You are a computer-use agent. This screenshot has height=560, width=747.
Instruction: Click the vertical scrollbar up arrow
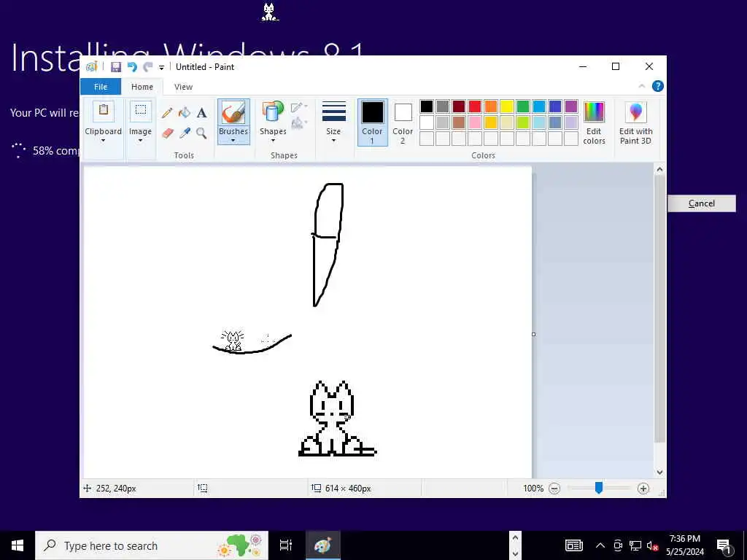point(659,169)
